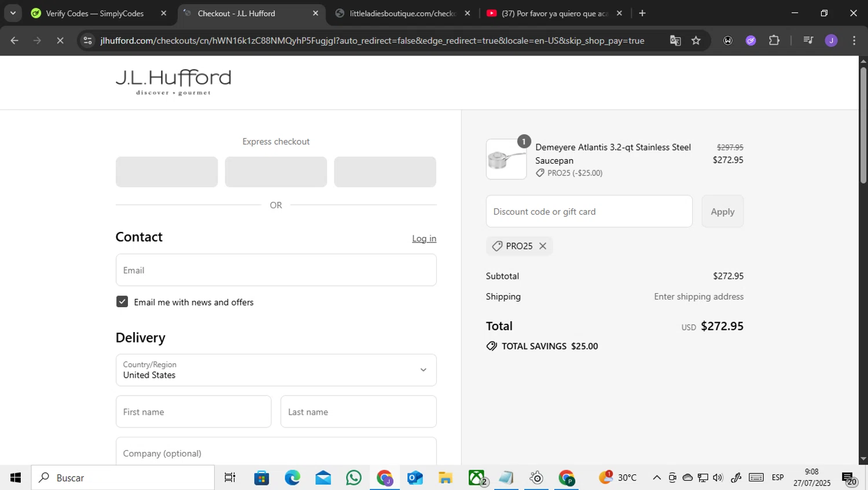Translate this page icon
The height and width of the screenshot is (490, 868).
[675, 40]
